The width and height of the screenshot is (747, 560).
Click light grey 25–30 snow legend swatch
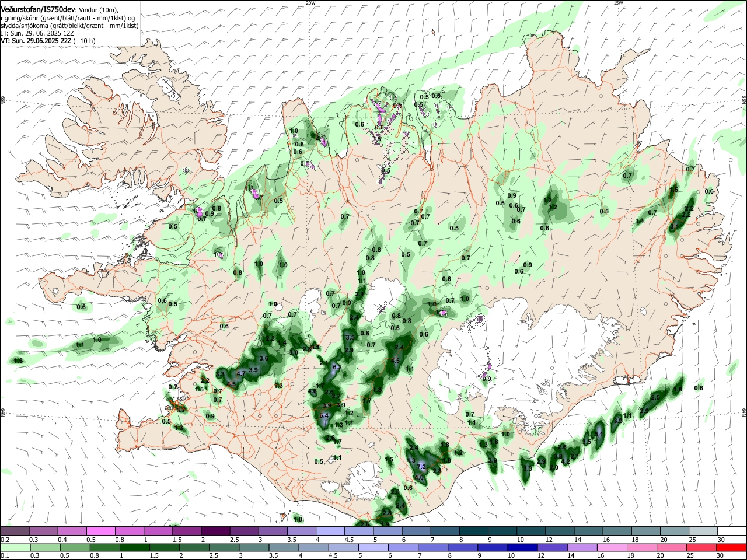tap(704, 531)
